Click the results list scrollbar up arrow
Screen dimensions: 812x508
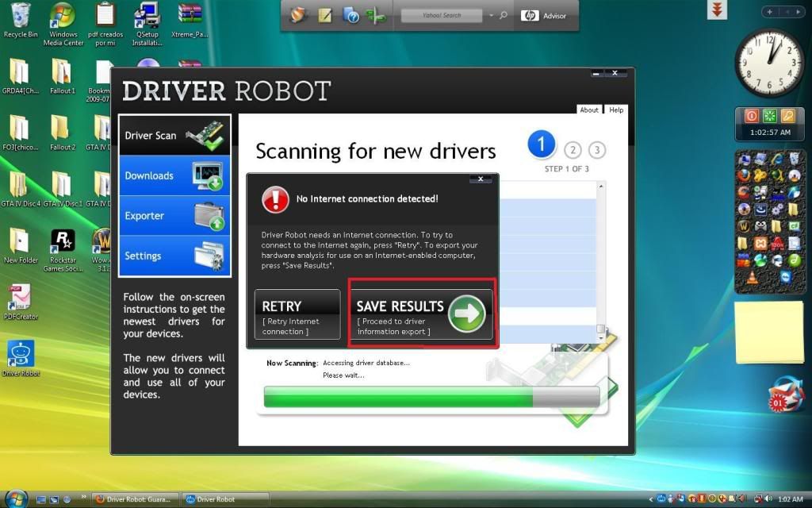click(601, 186)
